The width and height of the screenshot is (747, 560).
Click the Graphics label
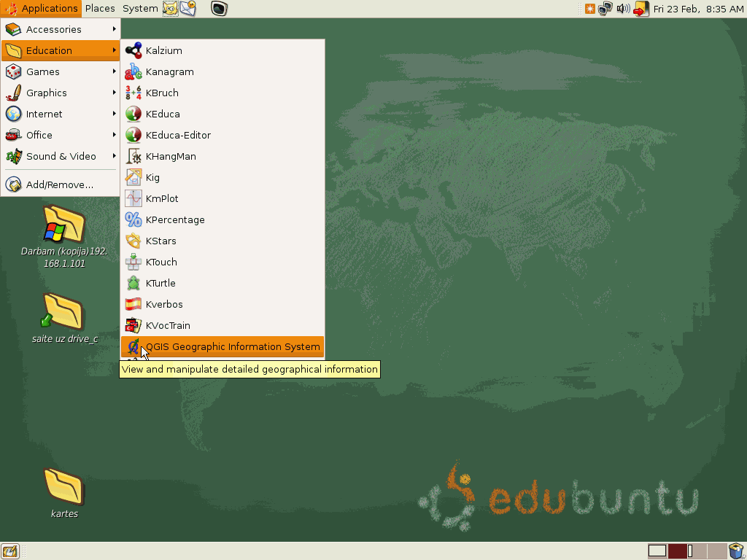[x=46, y=93]
